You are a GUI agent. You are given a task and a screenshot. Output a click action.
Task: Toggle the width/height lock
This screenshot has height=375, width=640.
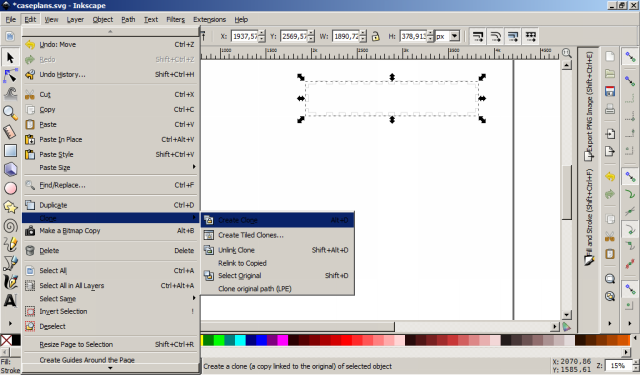[376, 36]
